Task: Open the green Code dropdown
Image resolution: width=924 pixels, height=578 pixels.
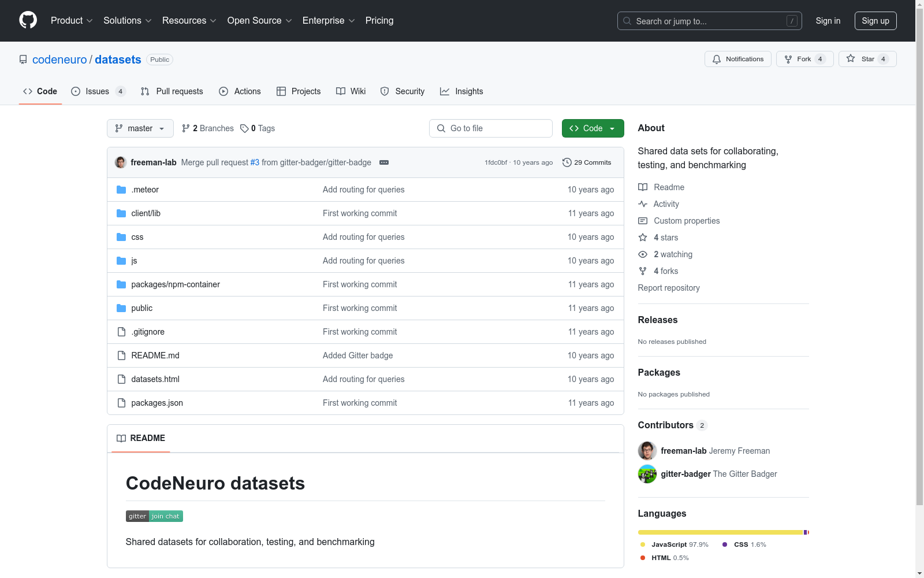Action: [x=593, y=128]
